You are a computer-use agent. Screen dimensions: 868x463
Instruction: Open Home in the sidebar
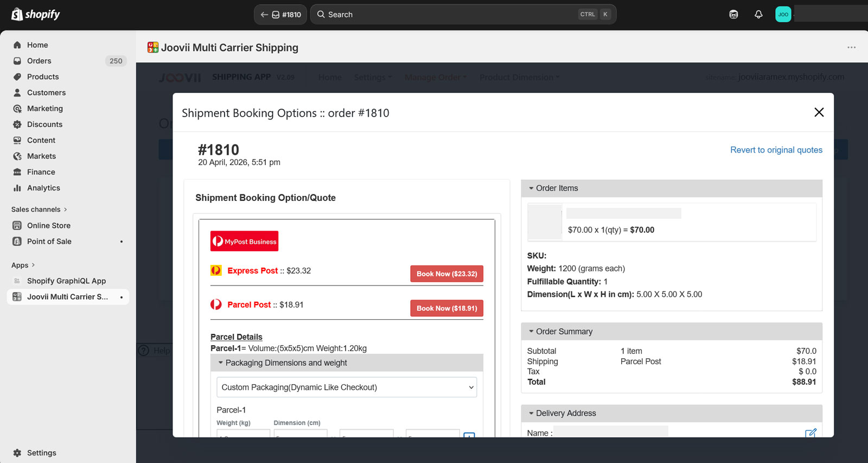coord(37,45)
